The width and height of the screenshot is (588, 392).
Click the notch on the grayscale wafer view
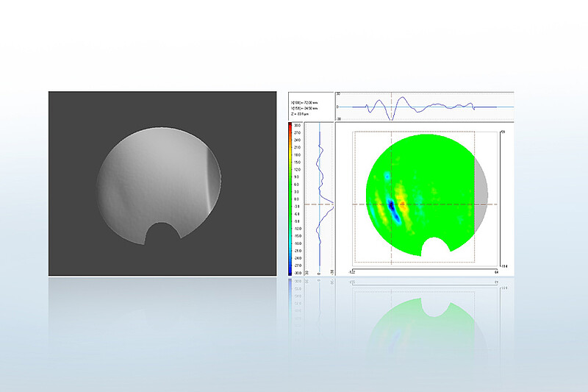click(x=163, y=235)
